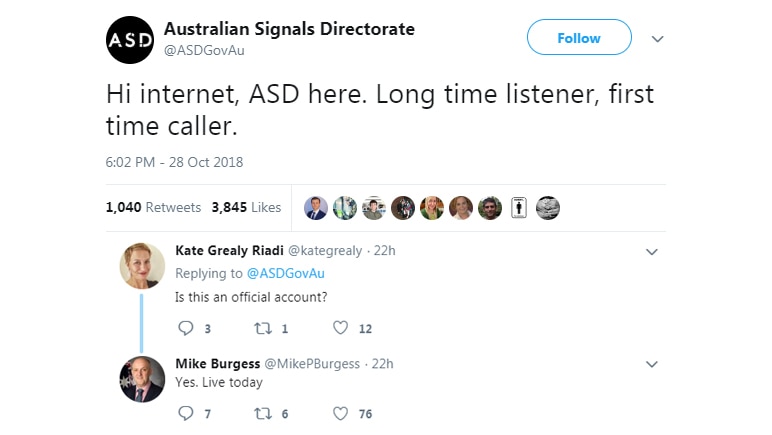Open Kate Grealy Riadi's profile photo

click(142, 266)
